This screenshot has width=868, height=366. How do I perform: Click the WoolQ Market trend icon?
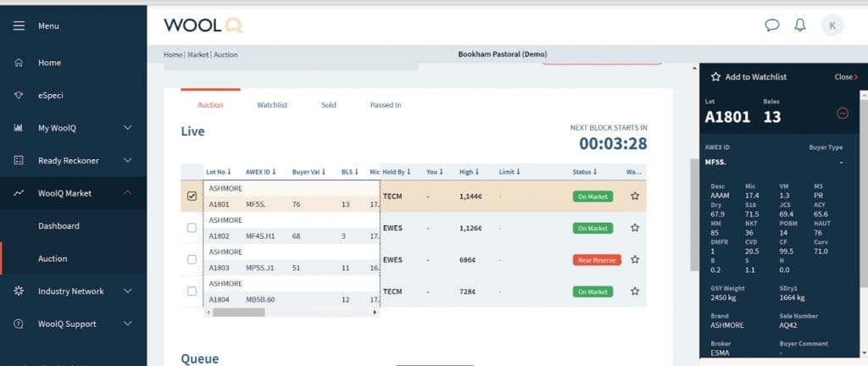point(19,193)
